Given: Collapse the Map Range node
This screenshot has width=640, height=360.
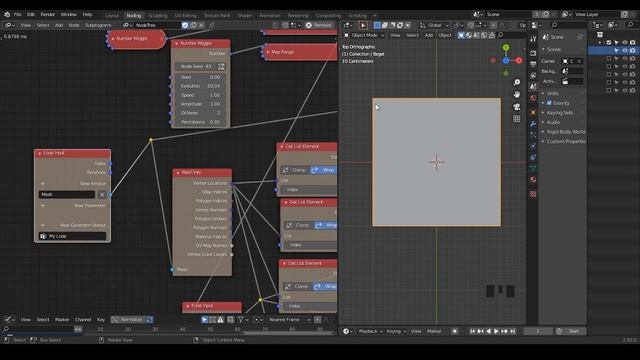Looking at the screenshot, I should point(268,52).
